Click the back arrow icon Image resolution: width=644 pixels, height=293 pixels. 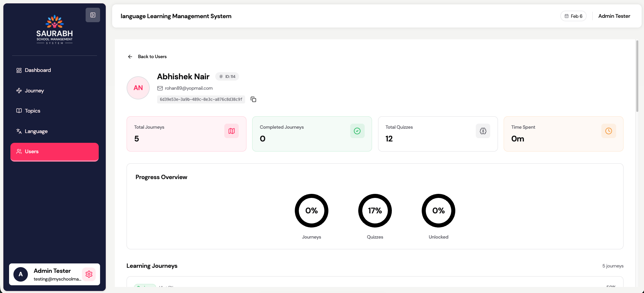[x=130, y=57]
